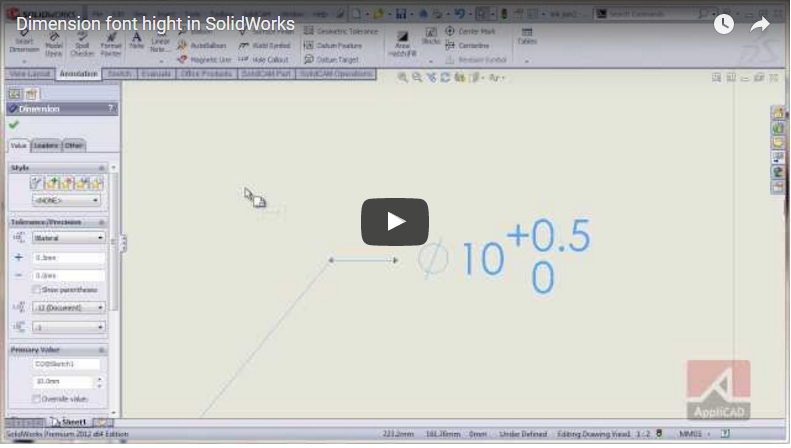Screen dimensions: 791x448
Task: Open the .12 (Document) precision dropdown
Action: coord(68,307)
